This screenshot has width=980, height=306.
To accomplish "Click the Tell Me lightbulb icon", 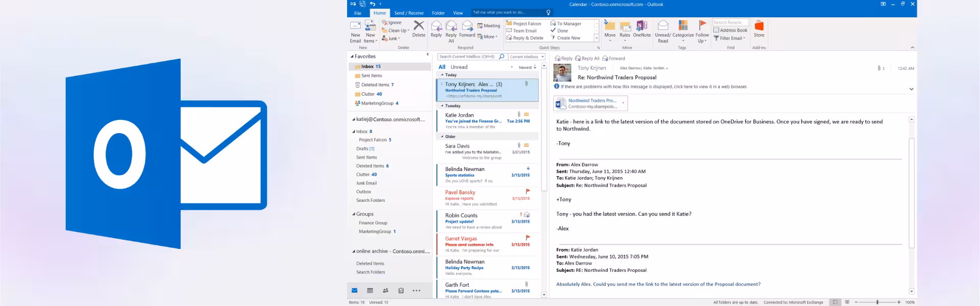I will tap(549, 12).
